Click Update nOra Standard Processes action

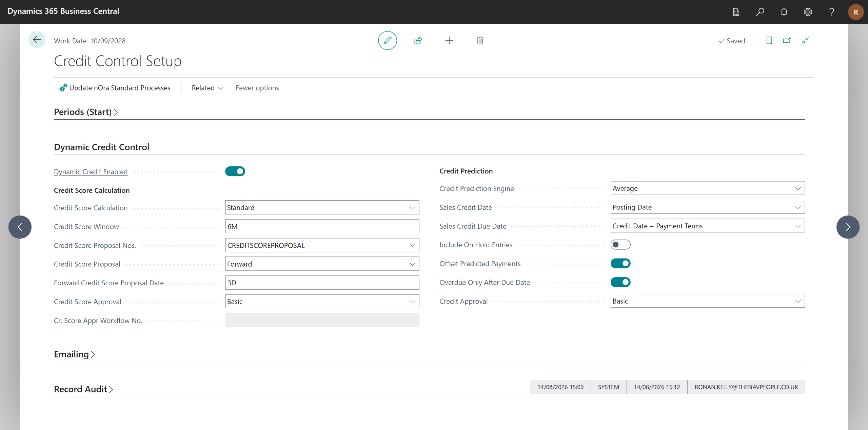click(x=115, y=88)
